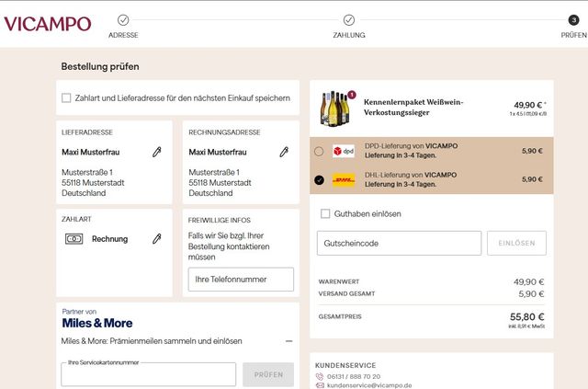Click the Prüfen service card button
Screen dimensions: 588x389
pyautogui.click(x=268, y=374)
